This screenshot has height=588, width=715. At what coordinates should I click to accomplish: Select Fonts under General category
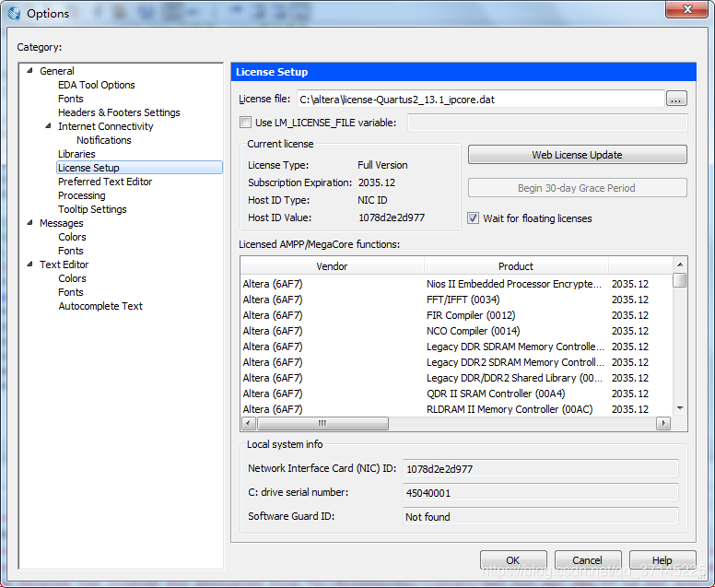(71, 99)
